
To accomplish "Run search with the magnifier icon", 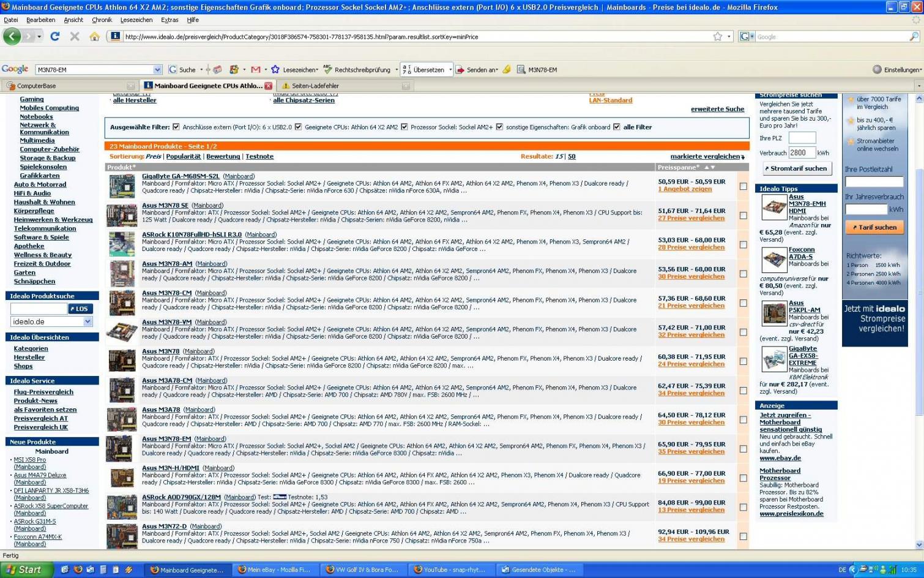I will tap(914, 37).
